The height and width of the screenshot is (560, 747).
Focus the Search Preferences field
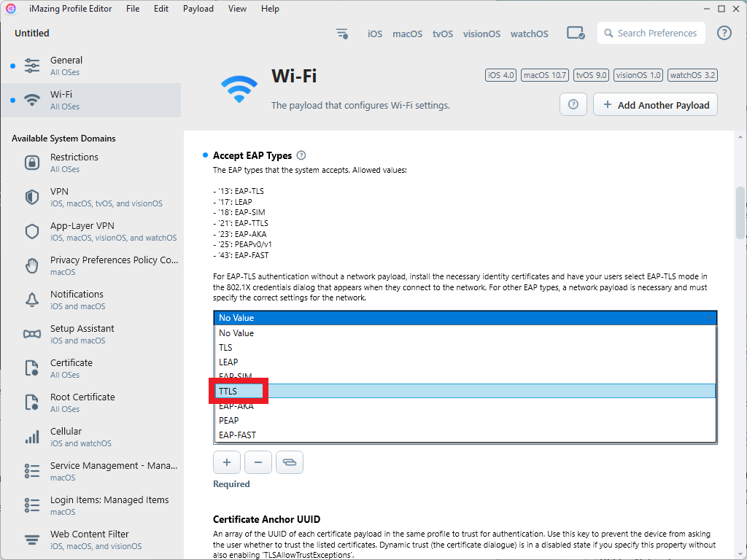[x=651, y=33]
